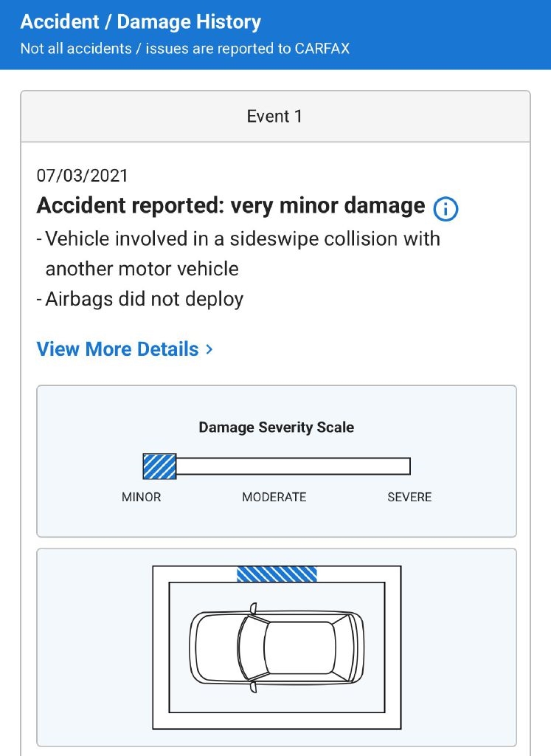Select the Event 1 header tab
The image size is (551, 756).
coord(275,117)
